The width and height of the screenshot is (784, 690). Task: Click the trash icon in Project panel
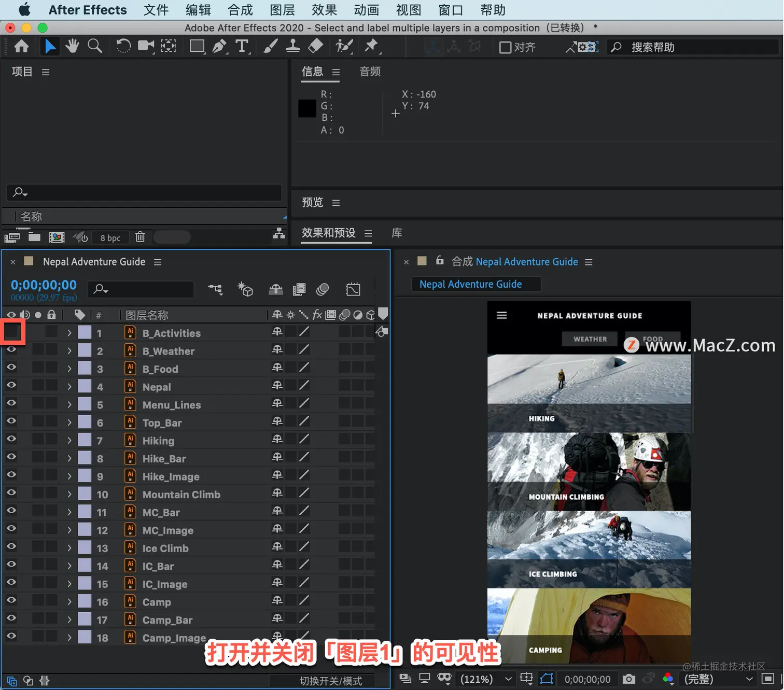[140, 237]
